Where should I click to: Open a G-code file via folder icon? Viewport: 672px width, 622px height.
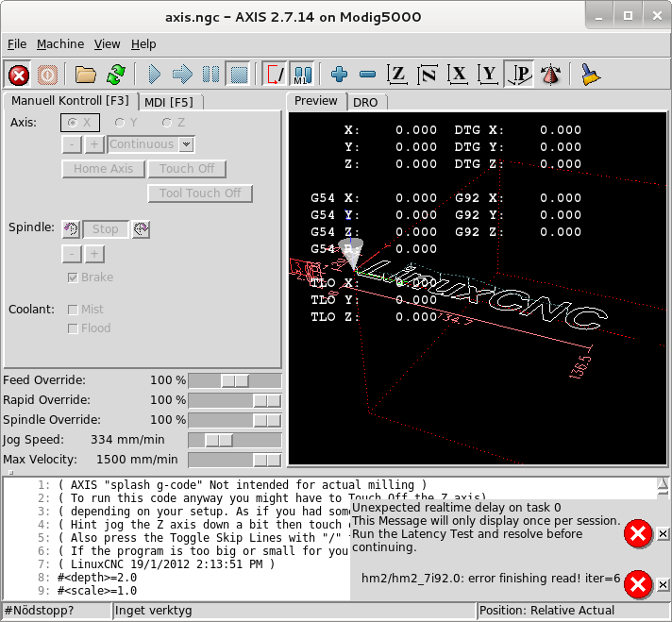coord(86,75)
